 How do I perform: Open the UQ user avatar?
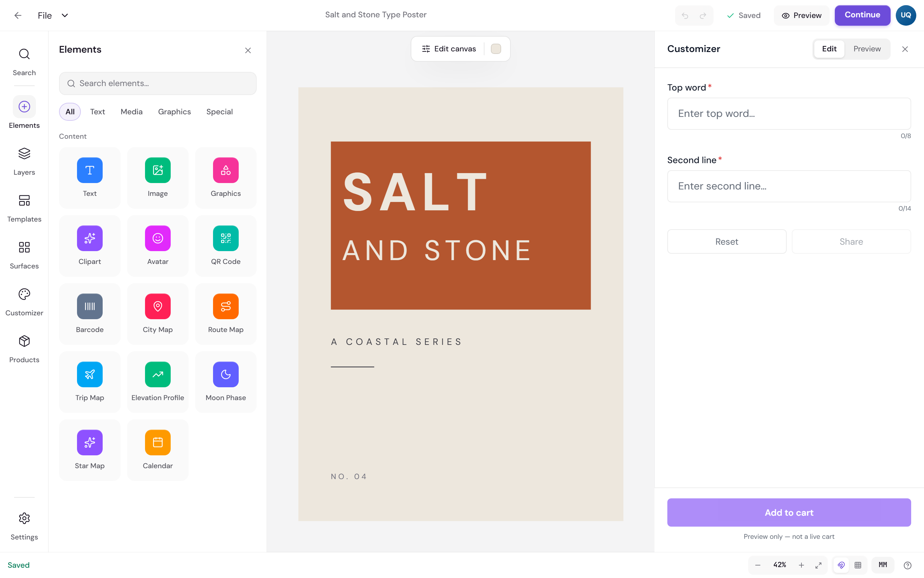(x=906, y=15)
